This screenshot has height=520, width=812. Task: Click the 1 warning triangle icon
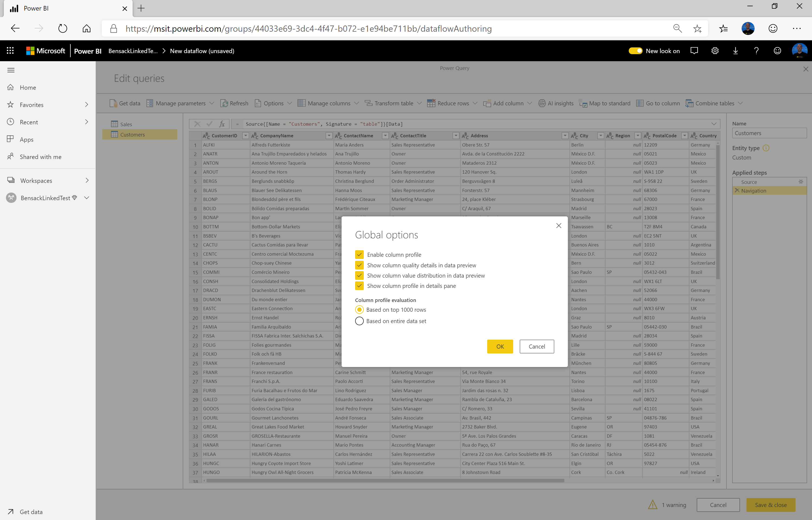(652, 505)
